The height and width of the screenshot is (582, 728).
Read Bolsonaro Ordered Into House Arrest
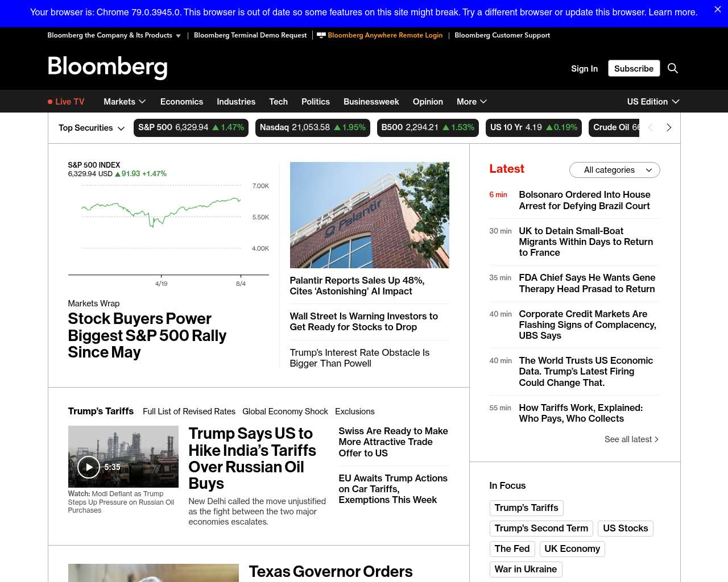point(585,200)
